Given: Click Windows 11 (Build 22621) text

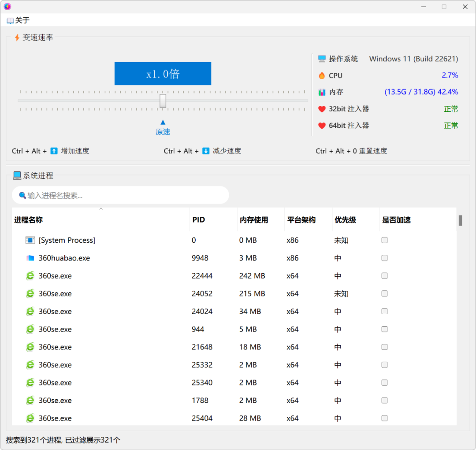Looking at the screenshot, I should [413, 59].
